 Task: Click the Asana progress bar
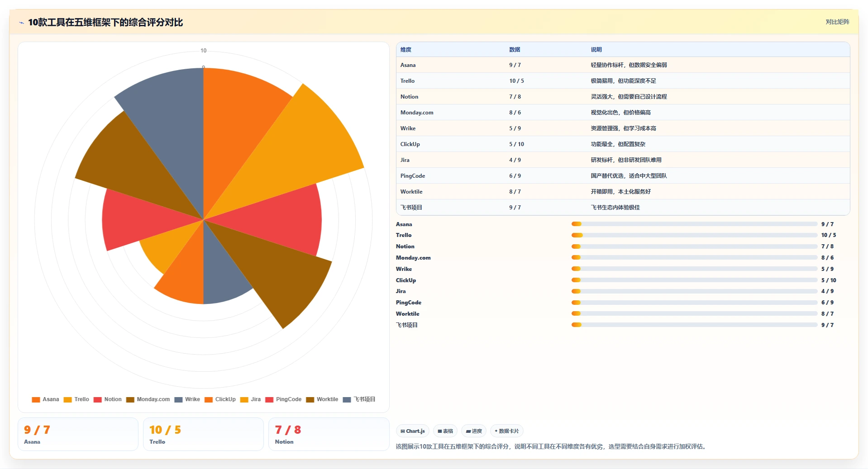694,224
